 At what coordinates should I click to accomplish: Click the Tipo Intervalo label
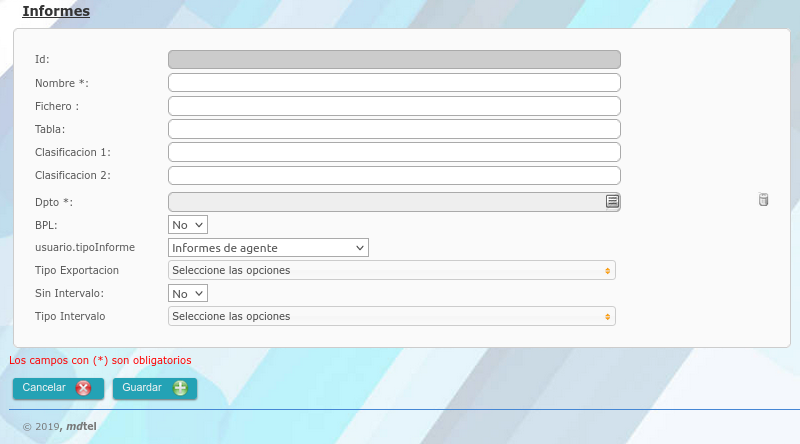pyautogui.click(x=70, y=316)
